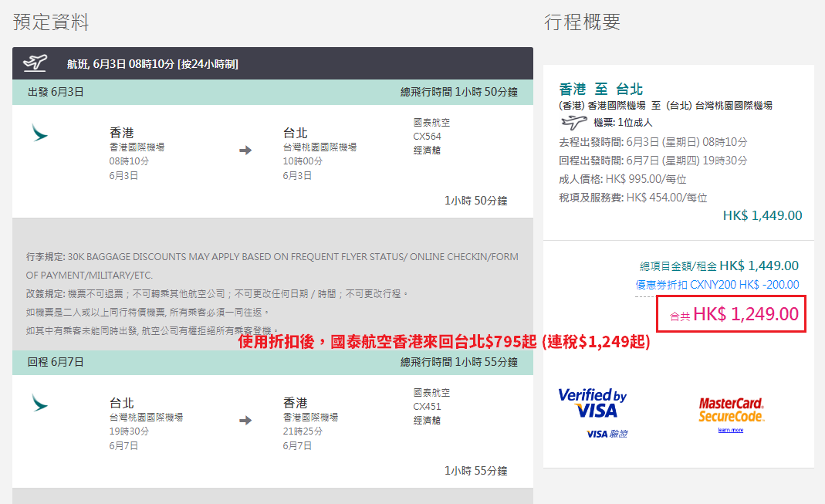Open the learn more link under MasterCard SecureCode

[x=730, y=431]
